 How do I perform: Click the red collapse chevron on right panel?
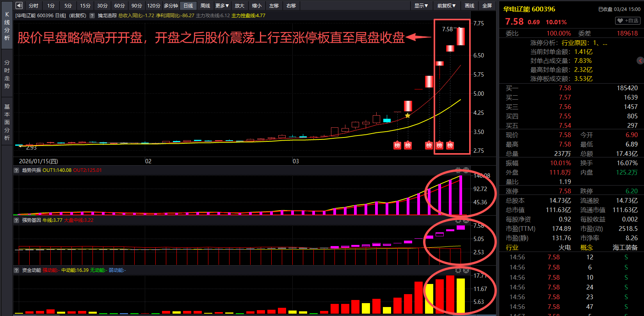[640, 61]
